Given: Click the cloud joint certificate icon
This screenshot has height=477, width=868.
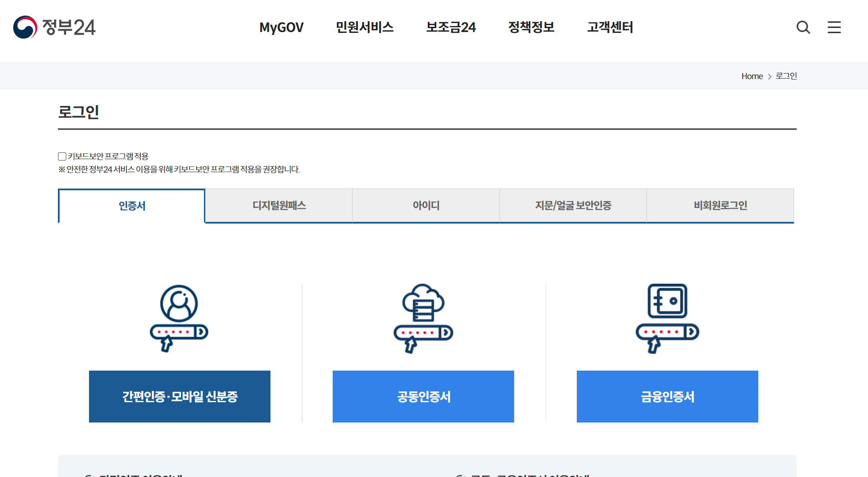Looking at the screenshot, I should point(423,318).
